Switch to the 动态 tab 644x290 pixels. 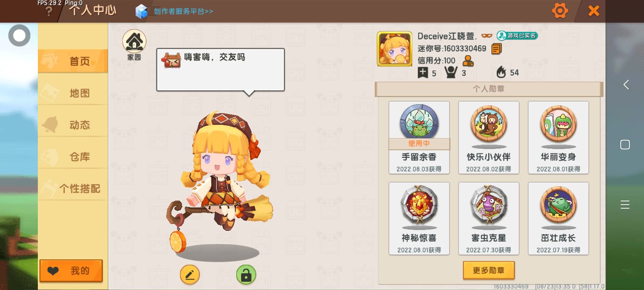[x=73, y=125]
